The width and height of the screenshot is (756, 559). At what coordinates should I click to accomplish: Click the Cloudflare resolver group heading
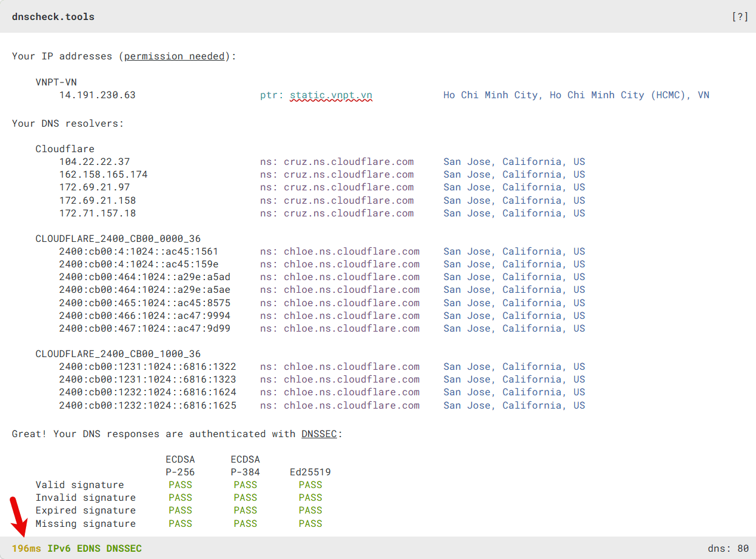click(x=65, y=149)
